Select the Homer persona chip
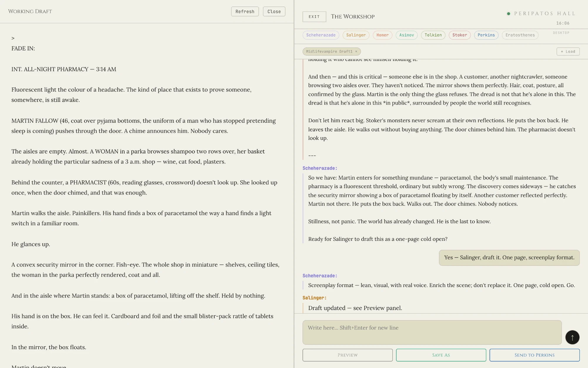The height and width of the screenshot is (368, 588). tap(382, 35)
